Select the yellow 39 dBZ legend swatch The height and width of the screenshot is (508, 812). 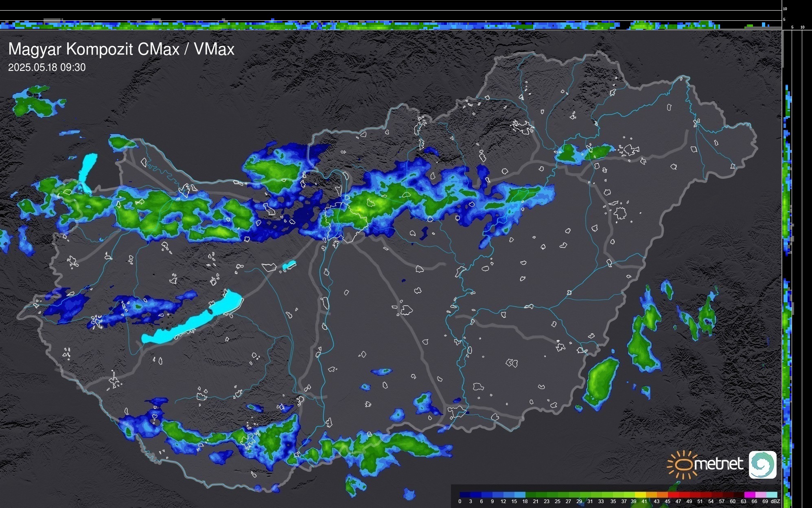tap(640, 495)
